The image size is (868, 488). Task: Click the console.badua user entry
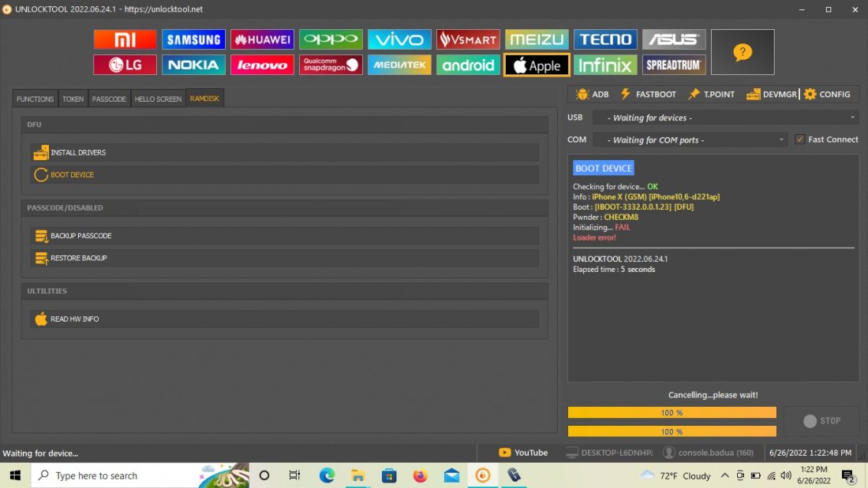[x=709, y=453]
